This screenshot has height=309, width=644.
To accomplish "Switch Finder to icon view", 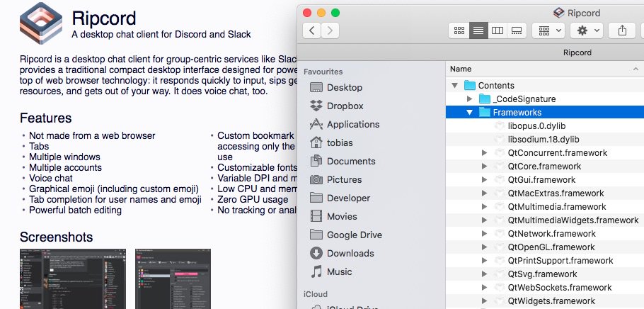I will point(459,30).
